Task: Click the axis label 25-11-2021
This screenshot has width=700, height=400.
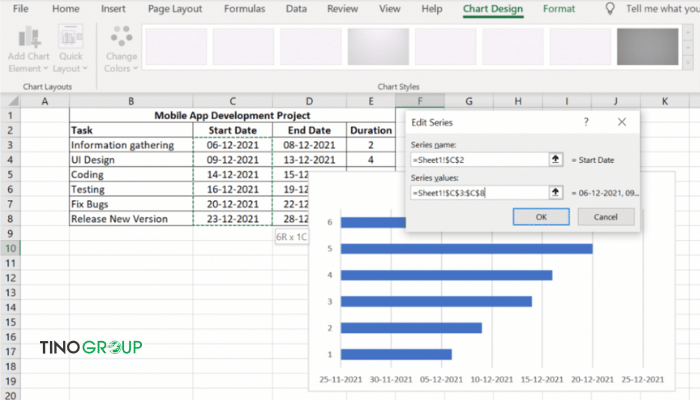Action: click(341, 379)
